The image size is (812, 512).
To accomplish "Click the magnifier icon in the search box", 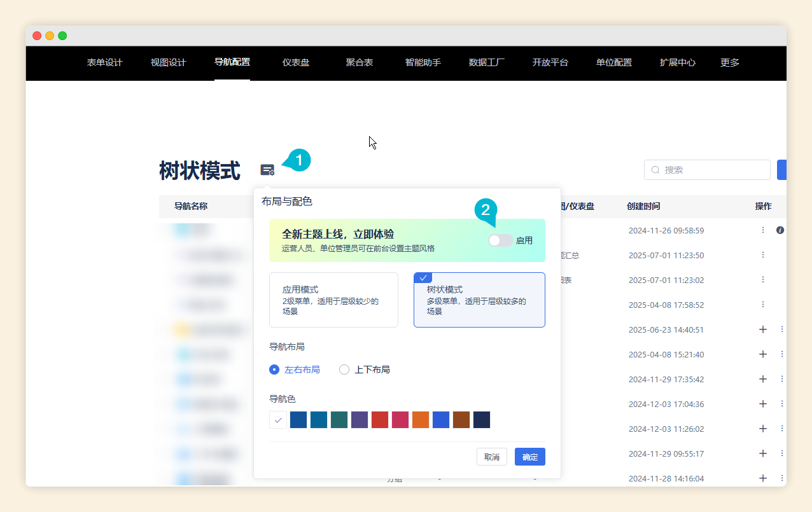I will tap(655, 170).
